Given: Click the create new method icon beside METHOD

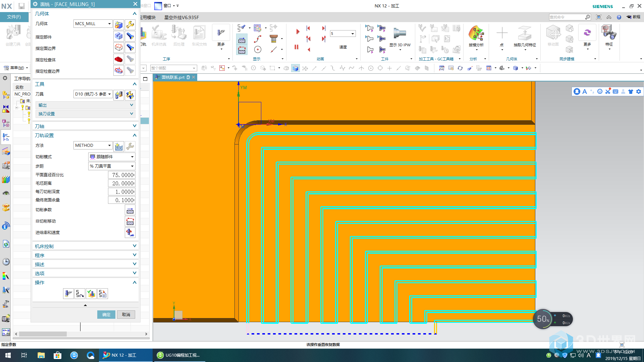Looking at the screenshot, I should 119,146.
